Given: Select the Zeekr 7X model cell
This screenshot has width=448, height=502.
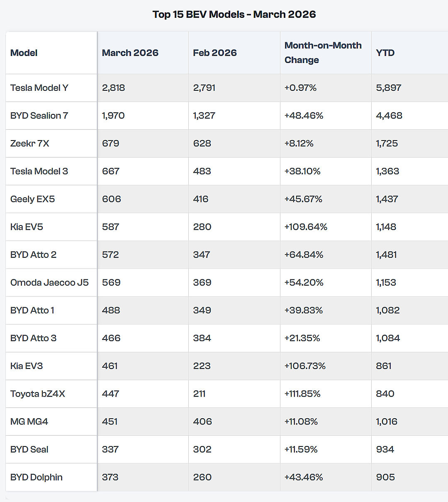Looking at the screenshot, I should click(x=51, y=143).
